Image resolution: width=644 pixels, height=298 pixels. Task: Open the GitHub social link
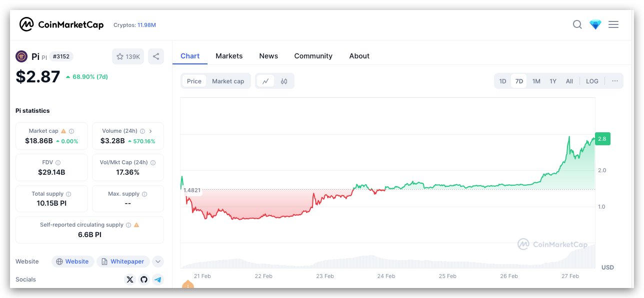click(x=144, y=280)
